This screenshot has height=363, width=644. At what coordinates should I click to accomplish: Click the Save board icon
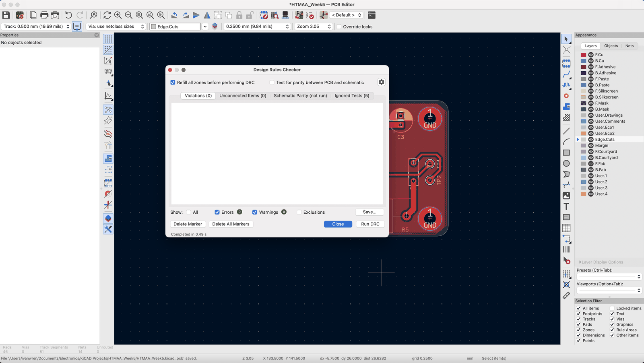6,15
